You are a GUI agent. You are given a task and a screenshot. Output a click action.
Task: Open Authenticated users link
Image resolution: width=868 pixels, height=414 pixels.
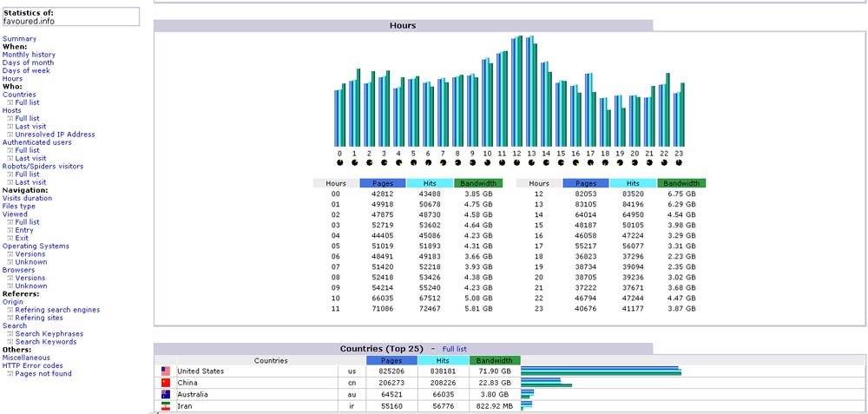(x=36, y=142)
